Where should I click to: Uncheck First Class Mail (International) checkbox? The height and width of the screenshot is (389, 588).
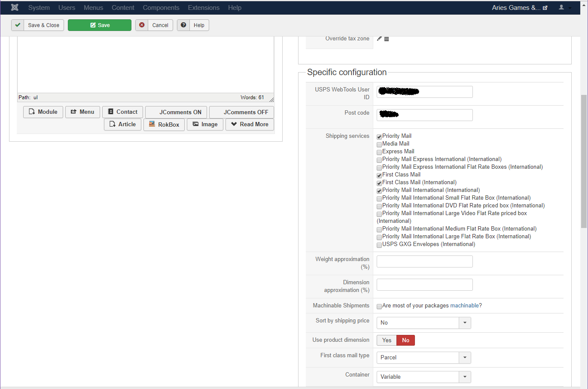(379, 183)
